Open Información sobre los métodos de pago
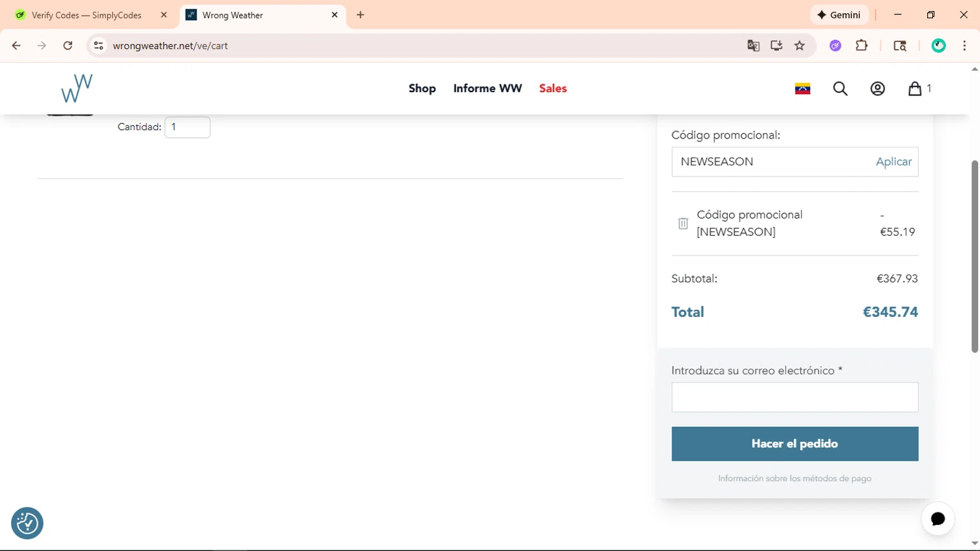This screenshot has width=980, height=551. point(794,478)
